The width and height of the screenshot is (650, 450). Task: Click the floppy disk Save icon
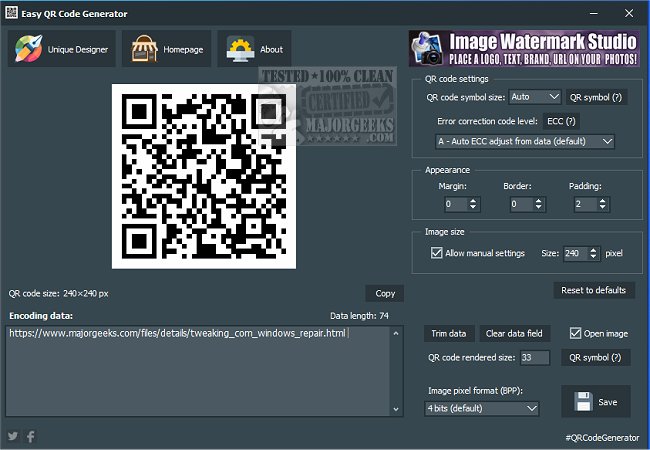pyautogui.click(x=583, y=402)
